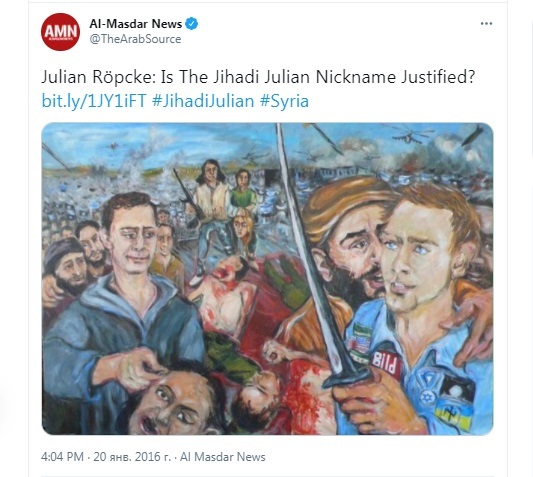
Task: Follow the bit.ly/1JY1iFT link
Action: coord(94,101)
